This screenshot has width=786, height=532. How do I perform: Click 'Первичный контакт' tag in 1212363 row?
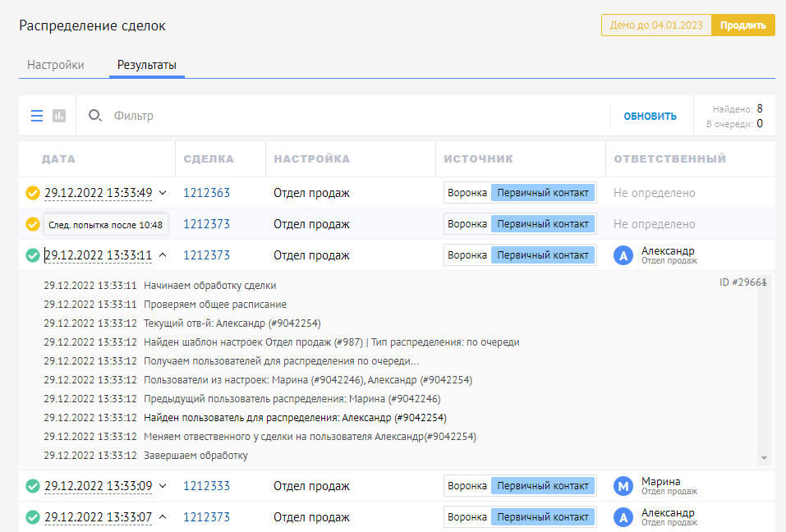click(543, 193)
